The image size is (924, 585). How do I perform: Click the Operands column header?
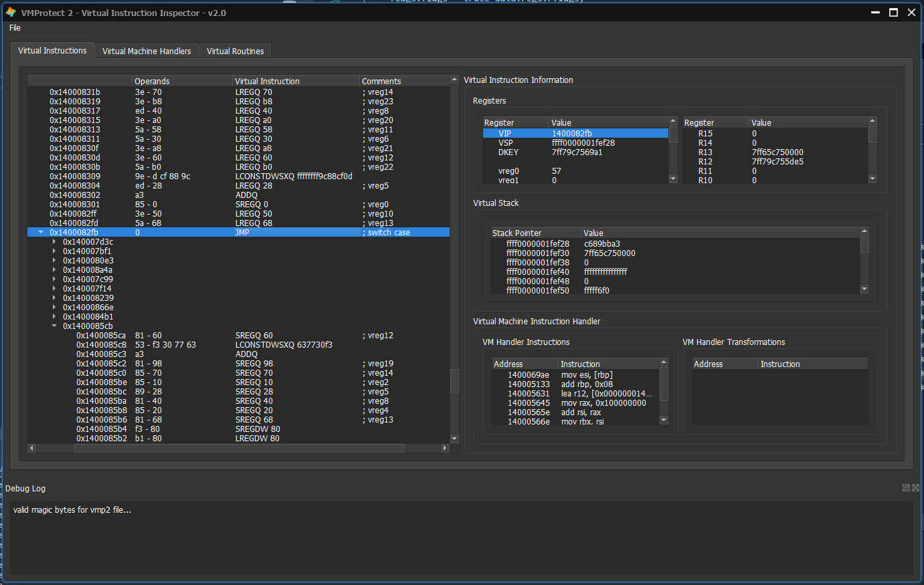pyautogui.click(x=183, y=81)
